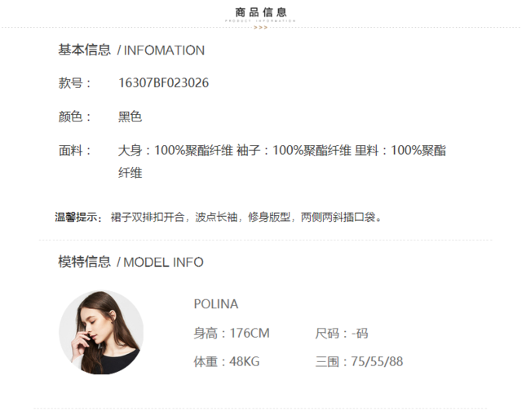Click the size label 尺码：-码
Viewport: 522px width, 420px height.
342,333
